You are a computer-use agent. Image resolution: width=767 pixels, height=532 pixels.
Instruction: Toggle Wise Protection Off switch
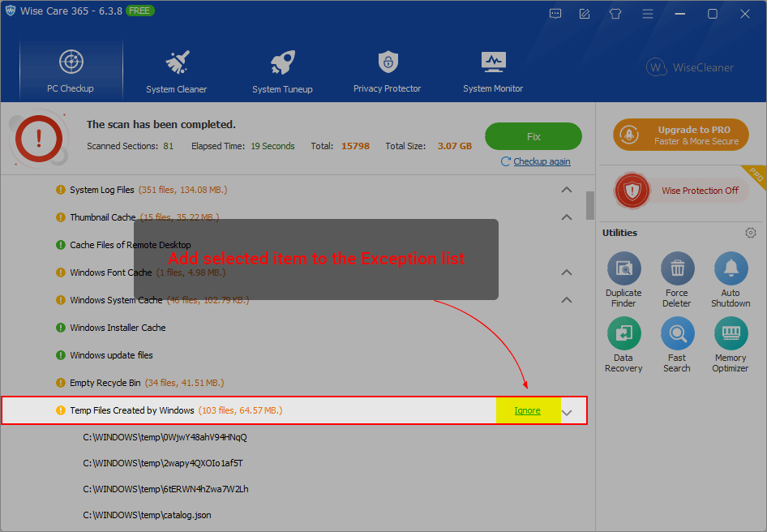[x=681, y=191]
